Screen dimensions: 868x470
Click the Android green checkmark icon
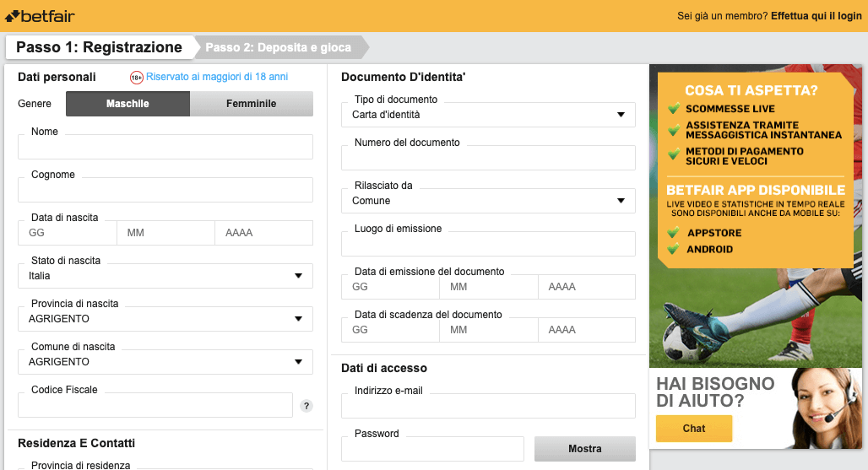point(673,249)
